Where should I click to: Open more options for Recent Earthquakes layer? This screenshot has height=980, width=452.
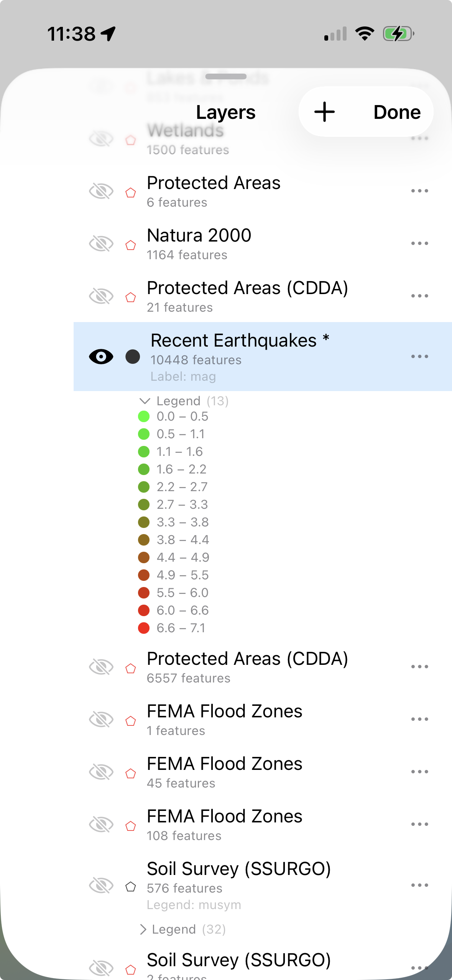click(x=419, y=357)
